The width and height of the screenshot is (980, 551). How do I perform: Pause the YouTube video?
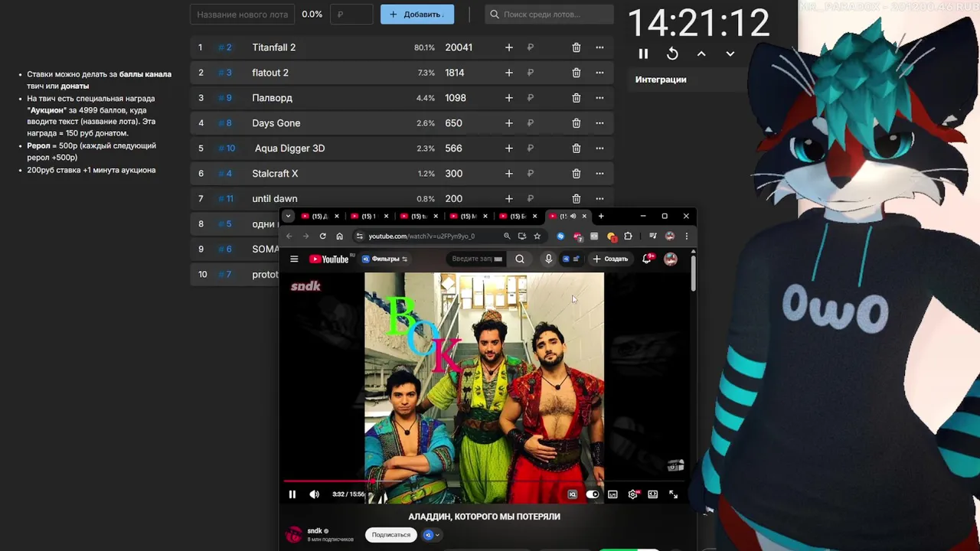292,494
